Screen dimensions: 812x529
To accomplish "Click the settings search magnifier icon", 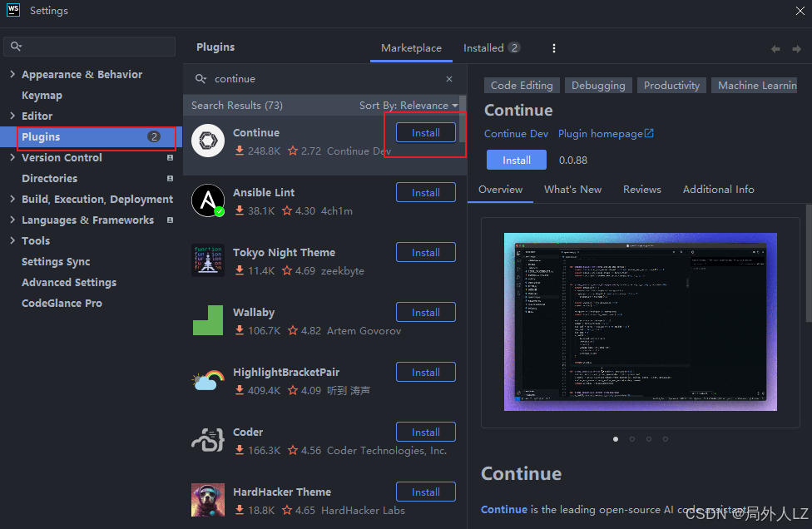I will click(x=16, y=47).
